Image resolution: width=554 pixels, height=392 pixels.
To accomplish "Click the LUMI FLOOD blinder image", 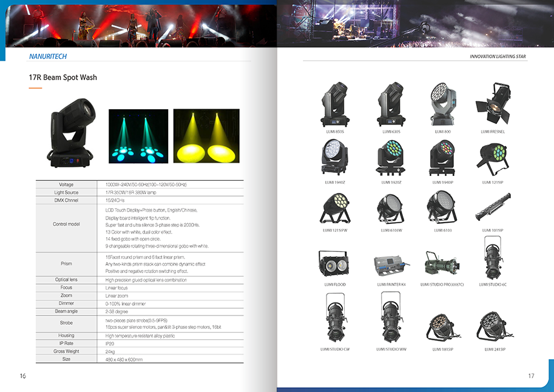I will click(x=334, y=263).
